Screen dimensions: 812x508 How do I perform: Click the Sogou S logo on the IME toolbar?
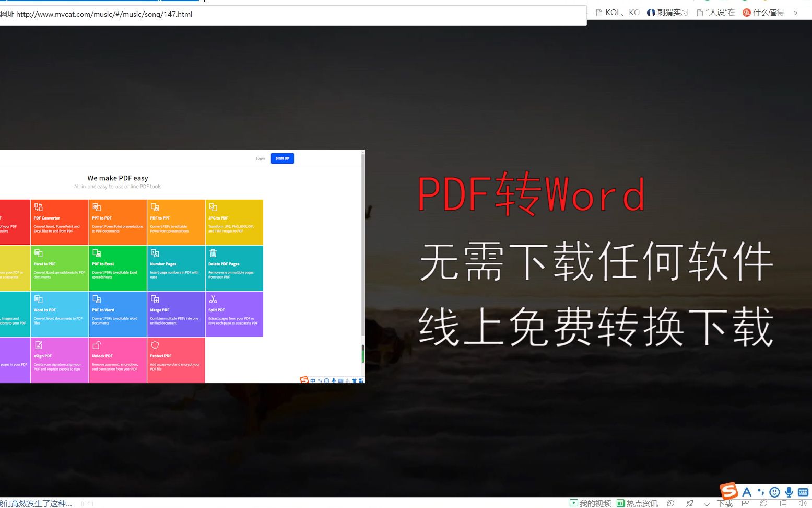pos(729,491)
